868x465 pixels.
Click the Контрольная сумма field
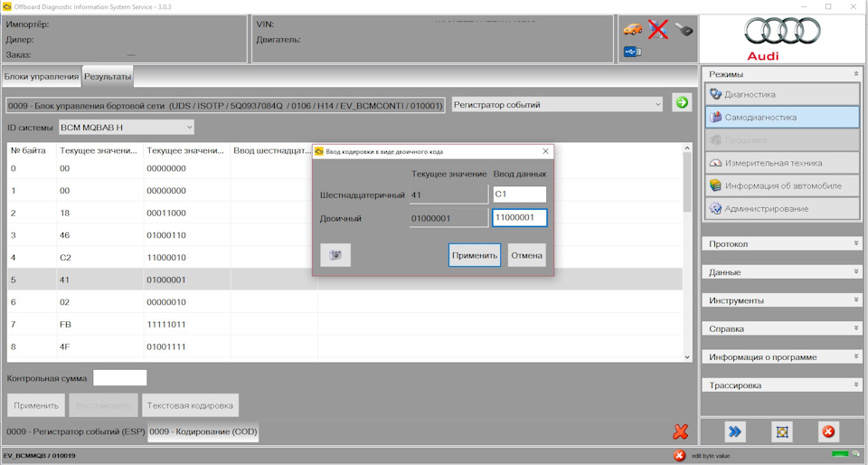pyautogui.click(x=119, y=378)
